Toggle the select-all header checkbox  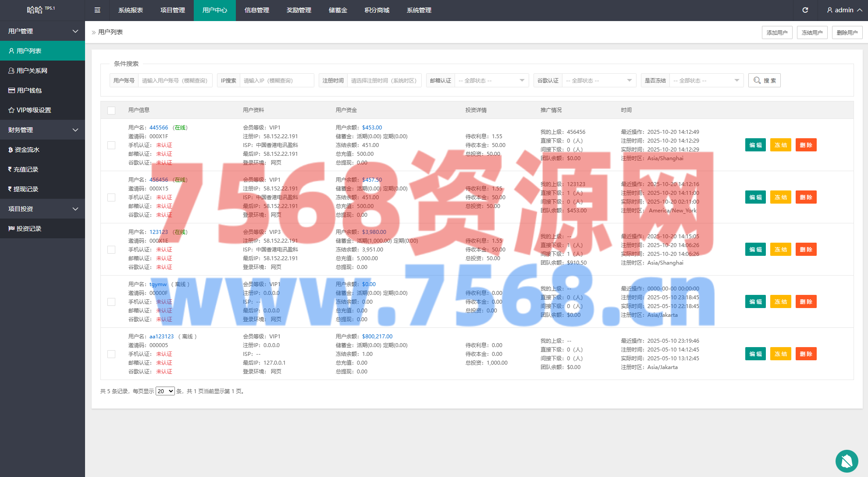click(111, 111)
